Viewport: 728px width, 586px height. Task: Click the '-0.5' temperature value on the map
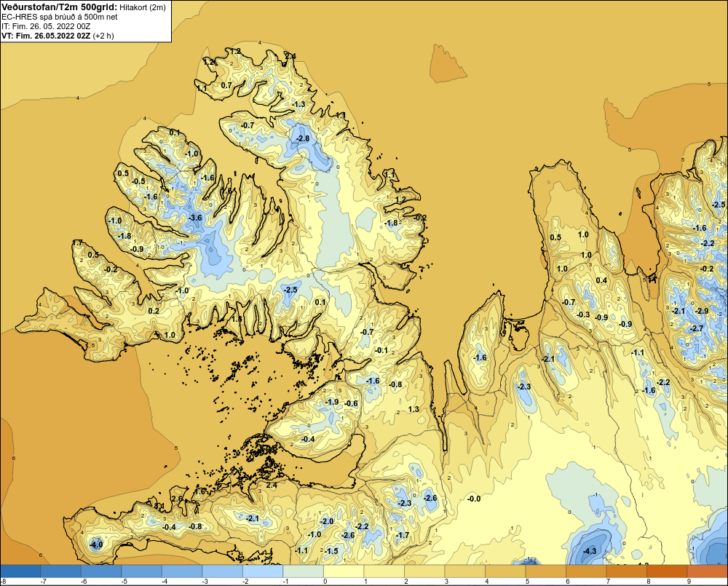[138, 181]
